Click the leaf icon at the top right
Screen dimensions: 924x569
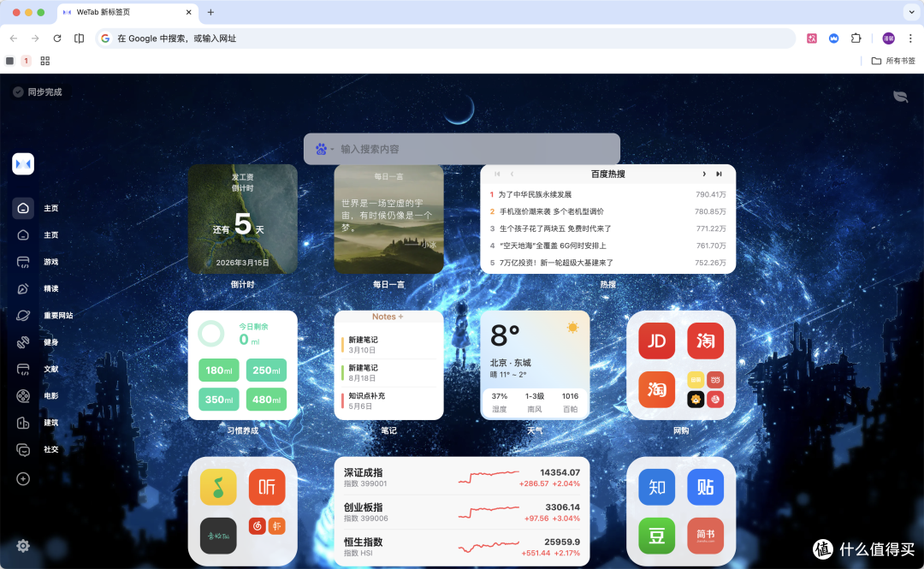click(900, 97)
